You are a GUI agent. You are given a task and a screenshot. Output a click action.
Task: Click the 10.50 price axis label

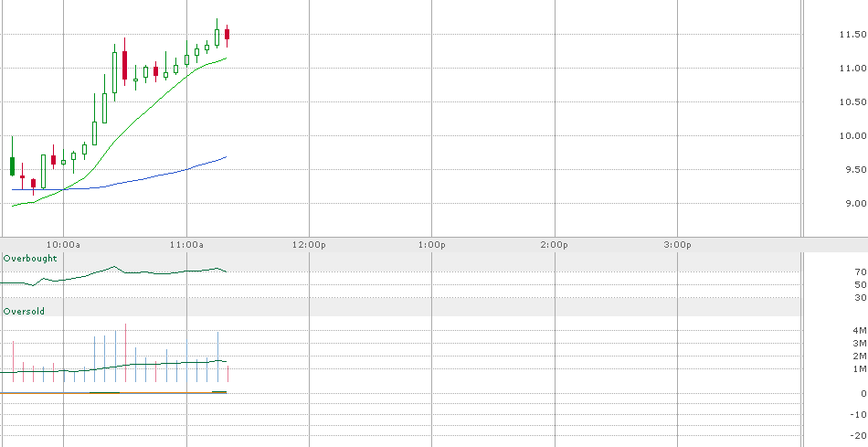click(852, 101)
